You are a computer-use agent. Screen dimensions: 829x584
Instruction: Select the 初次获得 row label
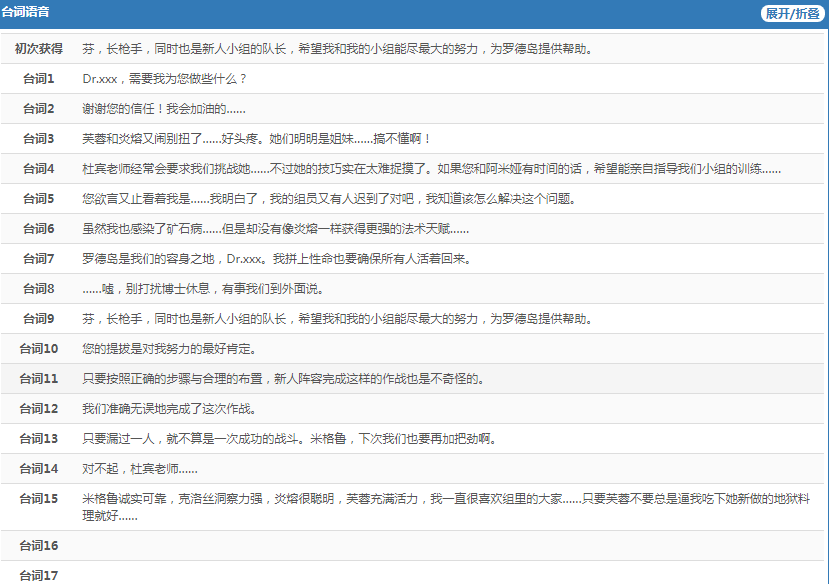click(x=39, y=49)
